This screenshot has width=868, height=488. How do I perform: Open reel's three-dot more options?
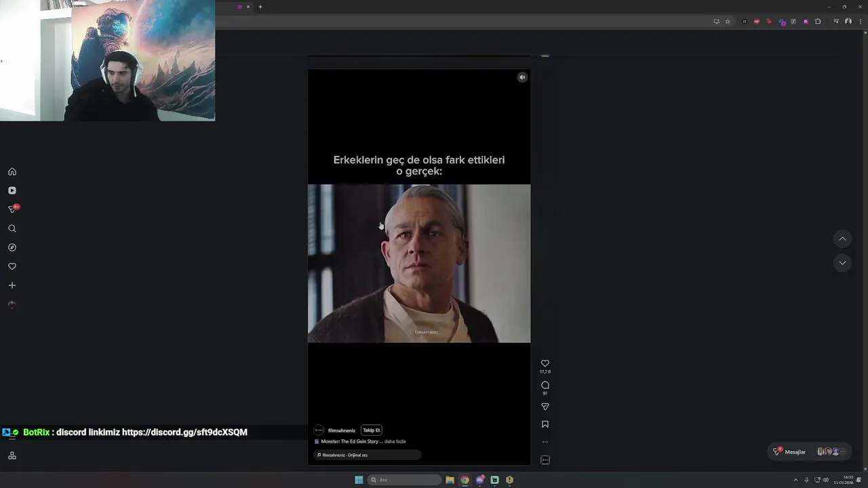pos(545,442)
